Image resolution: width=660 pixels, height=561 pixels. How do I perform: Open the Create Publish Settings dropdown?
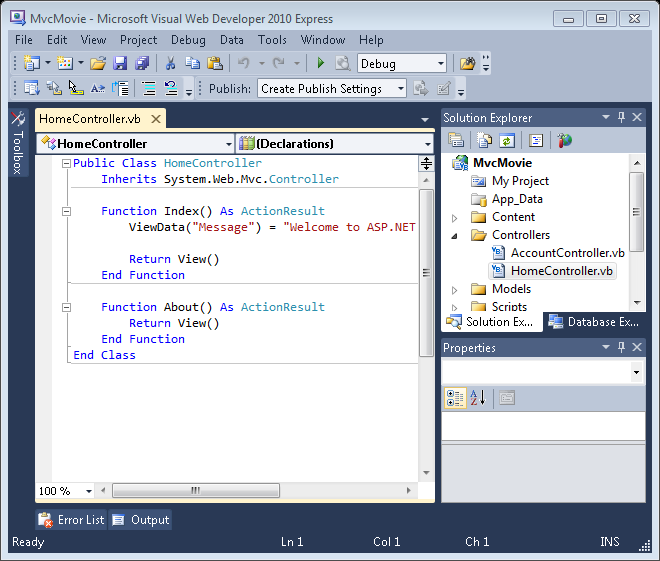tap(400, 88)
